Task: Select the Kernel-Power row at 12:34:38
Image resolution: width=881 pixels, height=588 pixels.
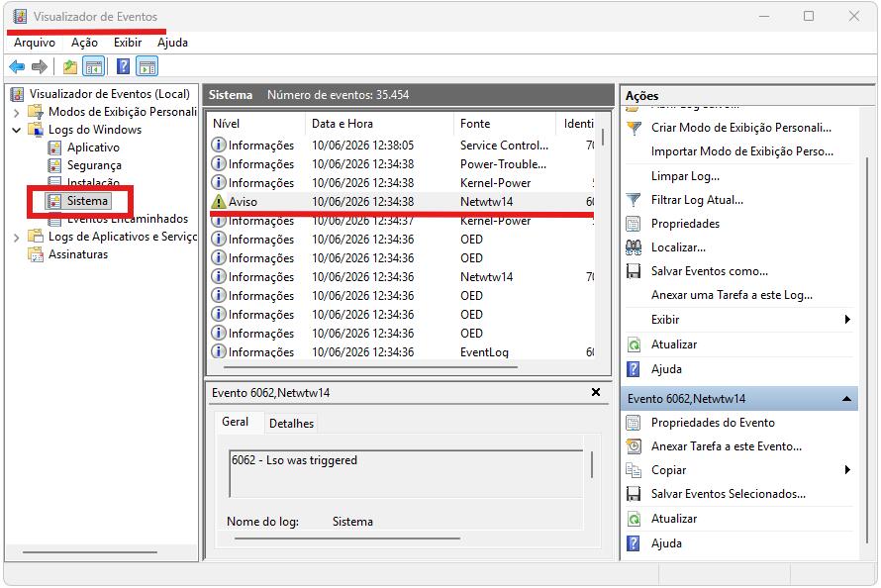Action: click(x=402, y=183)
